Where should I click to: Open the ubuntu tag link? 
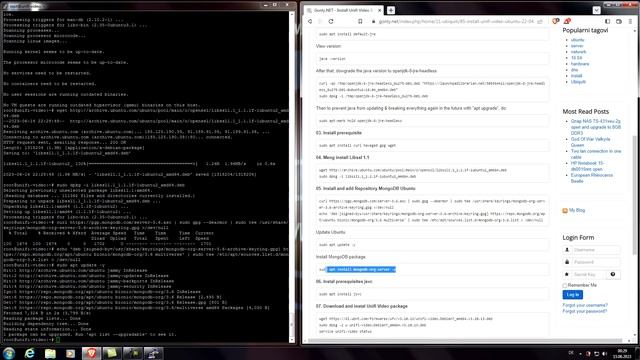click(577, 40)
